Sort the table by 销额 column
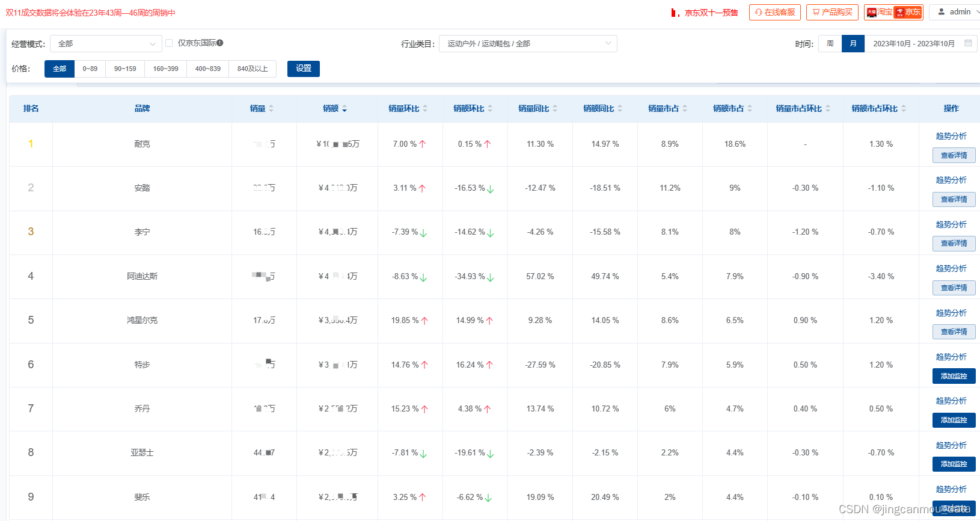The width and height of the screenshot is (980, 521). click(x=335, y=108)
